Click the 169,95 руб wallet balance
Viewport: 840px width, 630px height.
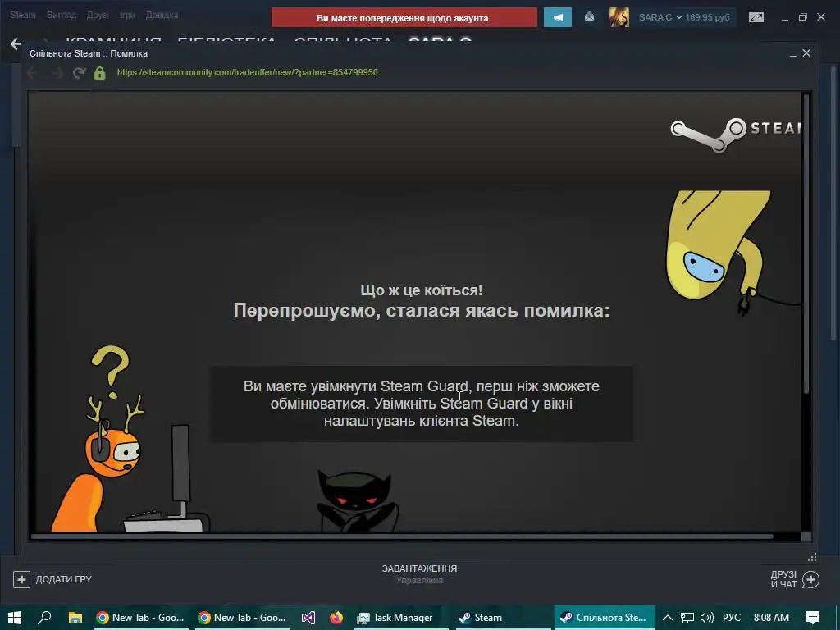707,17
